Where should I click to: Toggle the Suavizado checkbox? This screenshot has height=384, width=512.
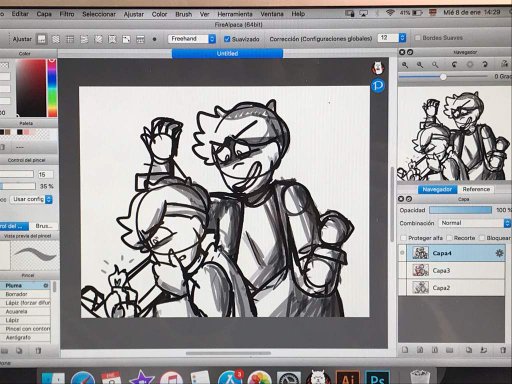227,39
